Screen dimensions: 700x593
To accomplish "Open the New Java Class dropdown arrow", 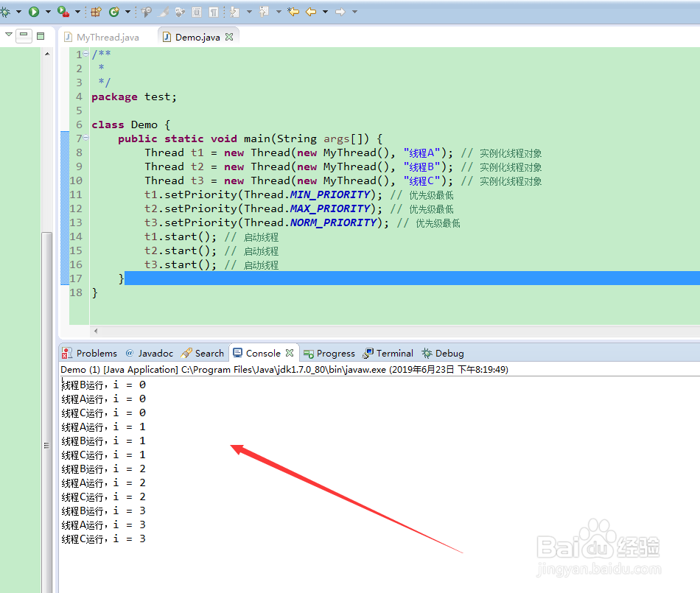I will tap(127, 12).
